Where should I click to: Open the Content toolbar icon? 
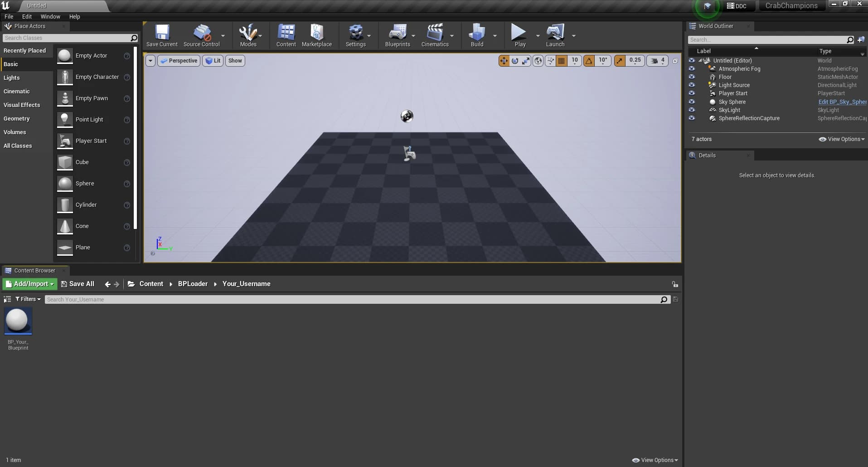point(286,35)
